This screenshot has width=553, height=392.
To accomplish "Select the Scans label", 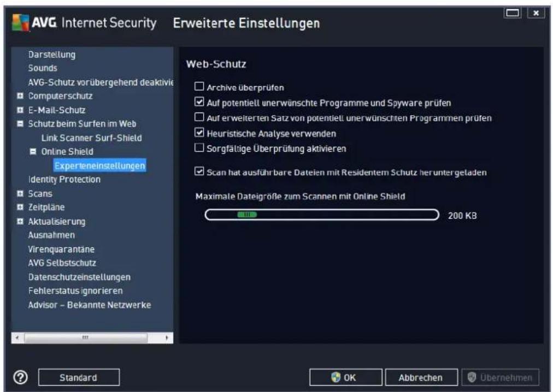I will pos(40,193).
